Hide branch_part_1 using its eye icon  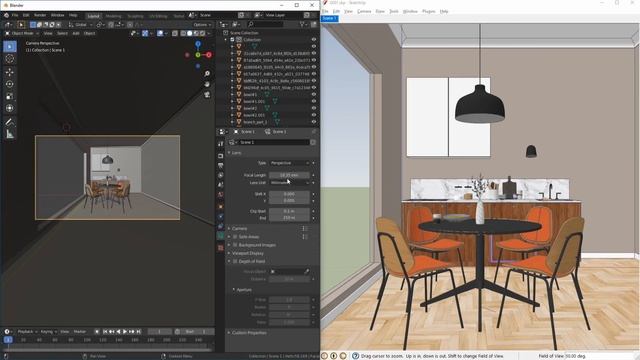click(x=314, y=122)
